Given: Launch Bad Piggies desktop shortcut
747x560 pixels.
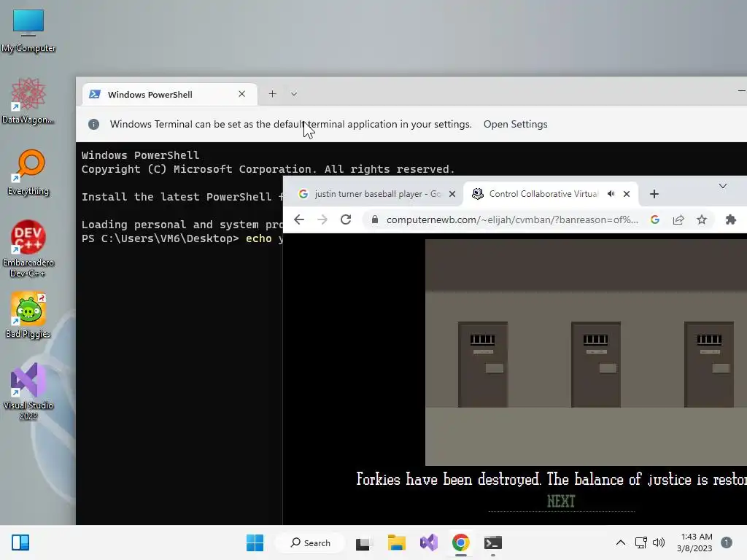Looking at the screenshot, I should tap(28, 315).
